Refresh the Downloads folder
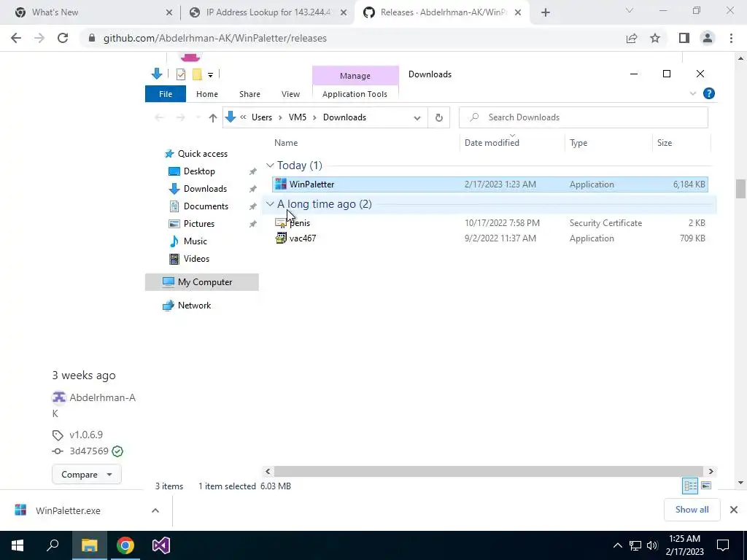The width and height of the screenshot is (747, 560). point(438,117)
